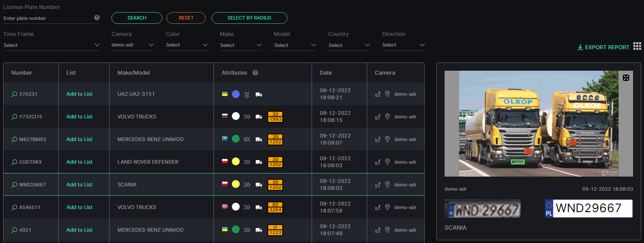Sort by the Date column header
This screenshot has height=243, width=644.
(326, 73)
